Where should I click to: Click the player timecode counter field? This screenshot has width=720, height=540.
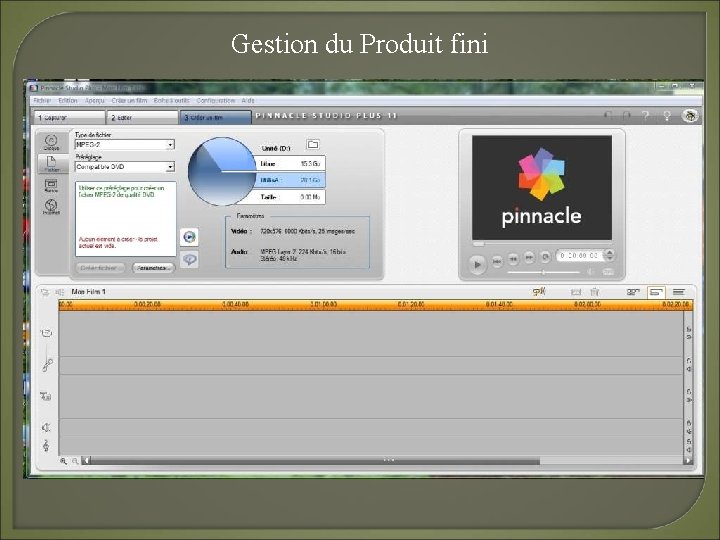point(579,255)
